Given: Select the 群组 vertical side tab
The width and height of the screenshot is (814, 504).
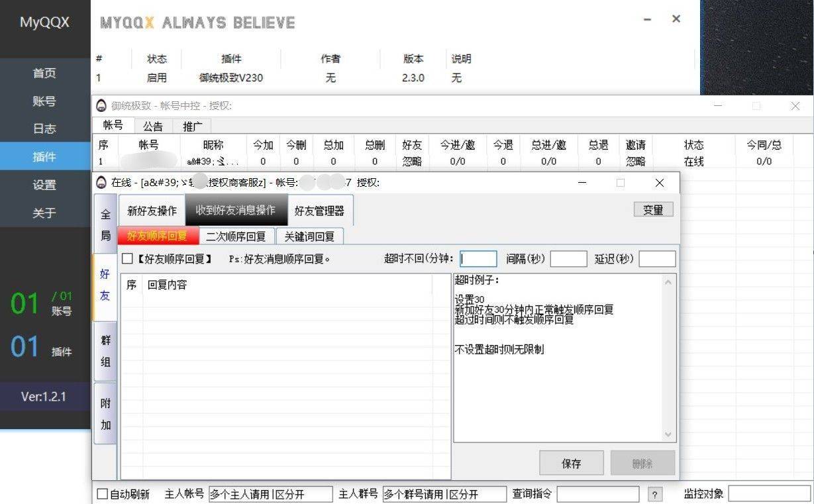Looking at the screenshot, I should click(x=105, y=351).
